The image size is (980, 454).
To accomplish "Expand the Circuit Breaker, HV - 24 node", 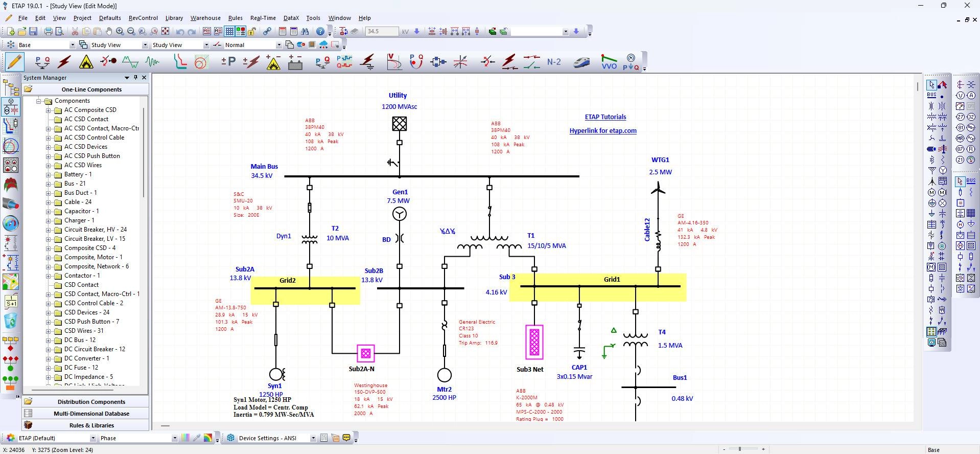I will (x=49, y=230).
